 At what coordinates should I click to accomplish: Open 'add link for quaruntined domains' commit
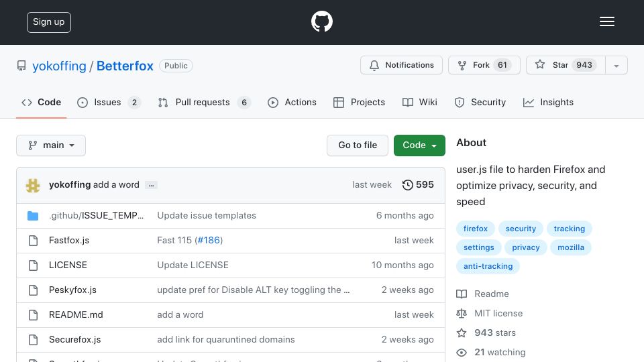pyautogui.click(x=226, y=339)
